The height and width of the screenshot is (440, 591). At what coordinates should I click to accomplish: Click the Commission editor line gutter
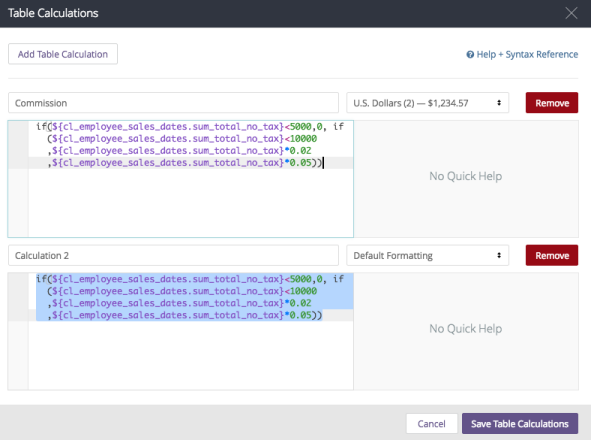(x=18, y=179)
